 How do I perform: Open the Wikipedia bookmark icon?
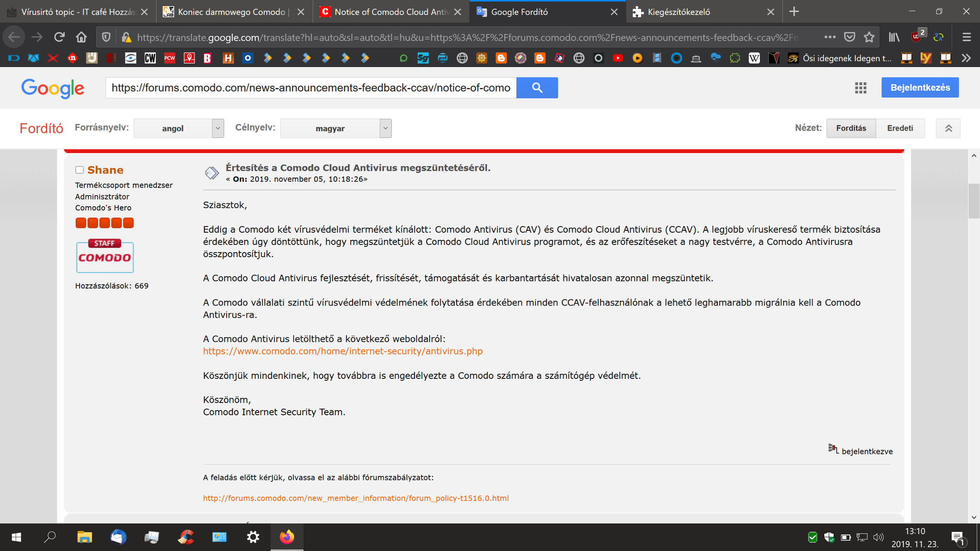(x=754, y=58)
